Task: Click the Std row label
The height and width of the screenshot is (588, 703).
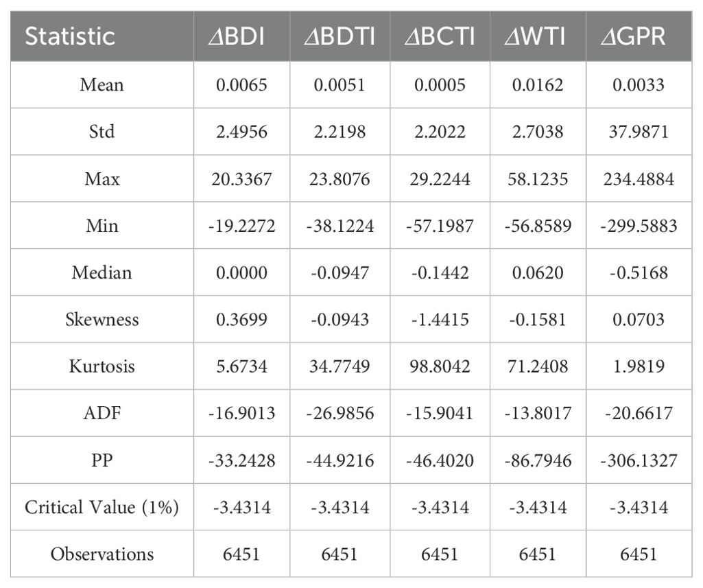Action: 102,132
